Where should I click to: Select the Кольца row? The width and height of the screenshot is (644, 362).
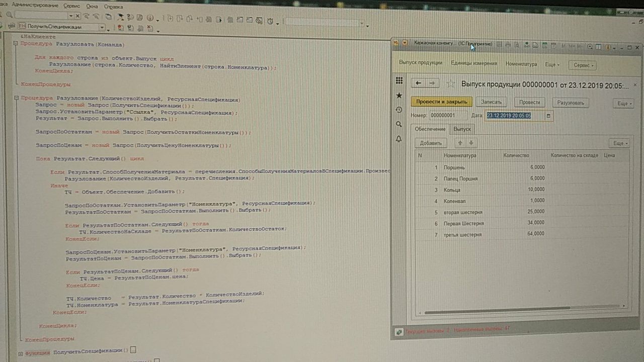pyautogui.click(x=522, y=190)
